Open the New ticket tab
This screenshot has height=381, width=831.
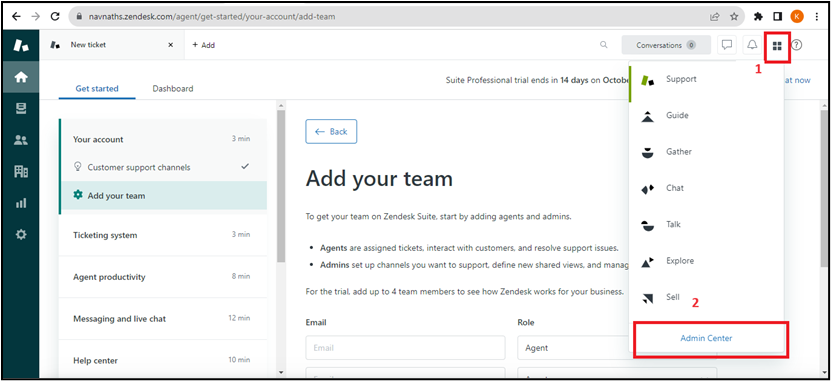coord(112,45)
